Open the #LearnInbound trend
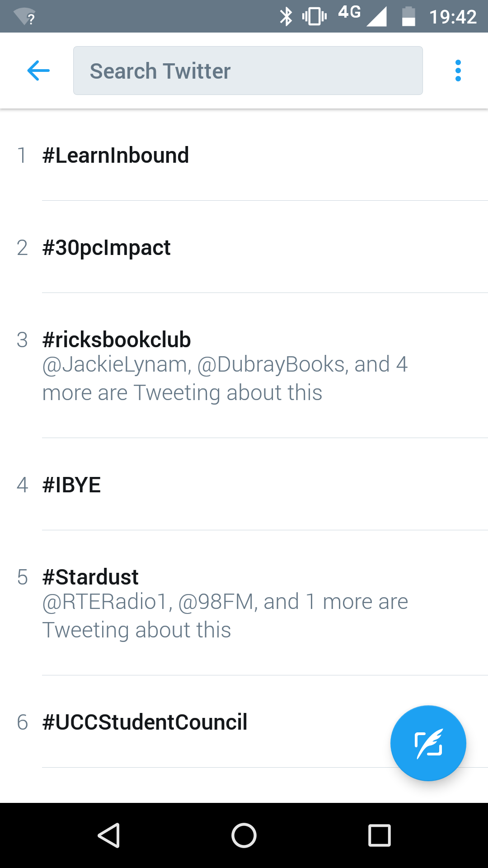The width and height of the screenshot is (488, 868). point(244,155)
